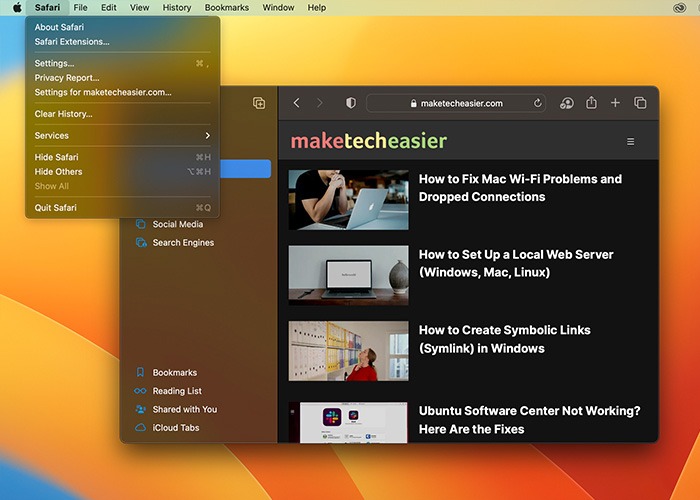
Task: Select Clear History…
Action: 122,114
